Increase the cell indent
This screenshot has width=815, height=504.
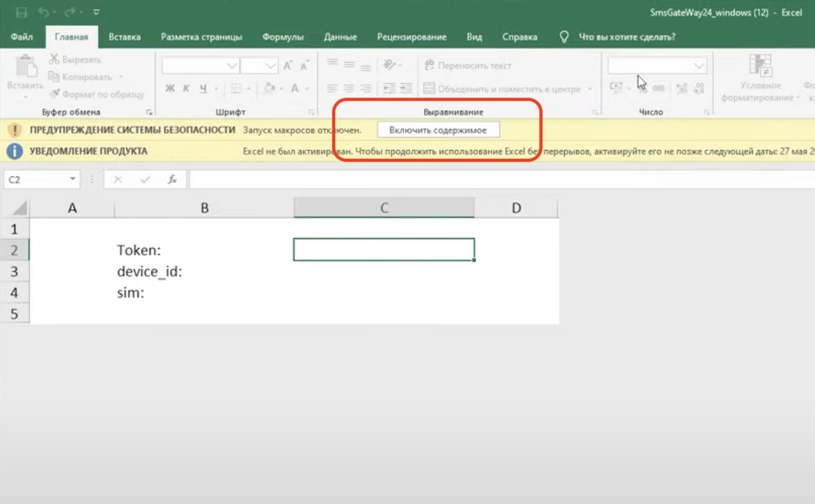406,88
